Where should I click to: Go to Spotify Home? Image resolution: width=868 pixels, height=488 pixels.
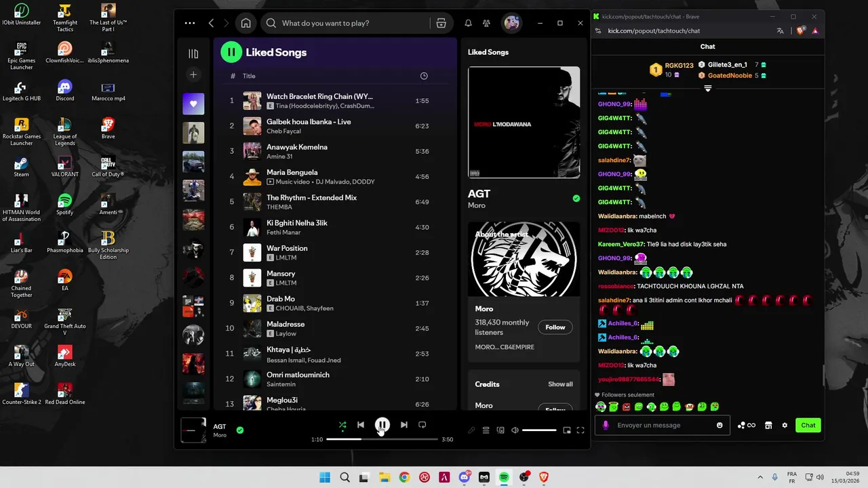click(246, 23)
